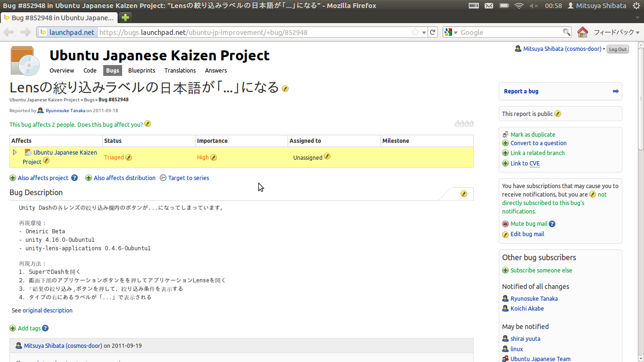Edit Unassigned assignee pencil icon
This screenshot has width=644, height=362.
[327, 156]
